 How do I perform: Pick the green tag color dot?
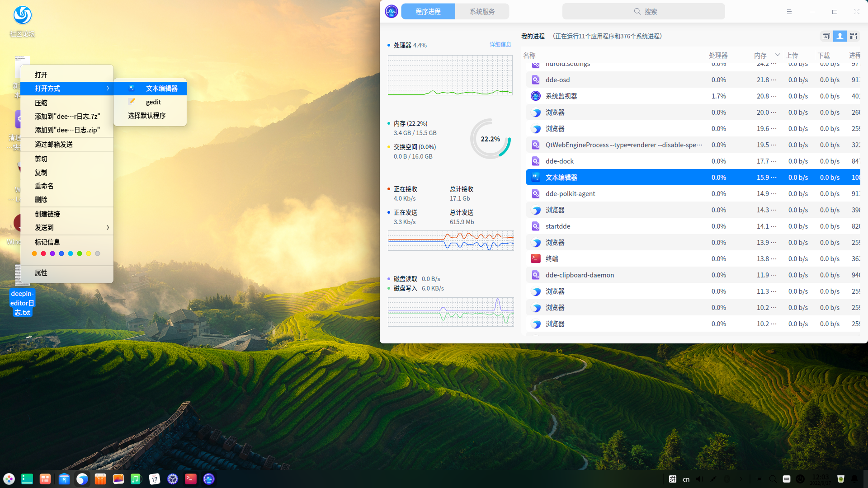point(80,253)
